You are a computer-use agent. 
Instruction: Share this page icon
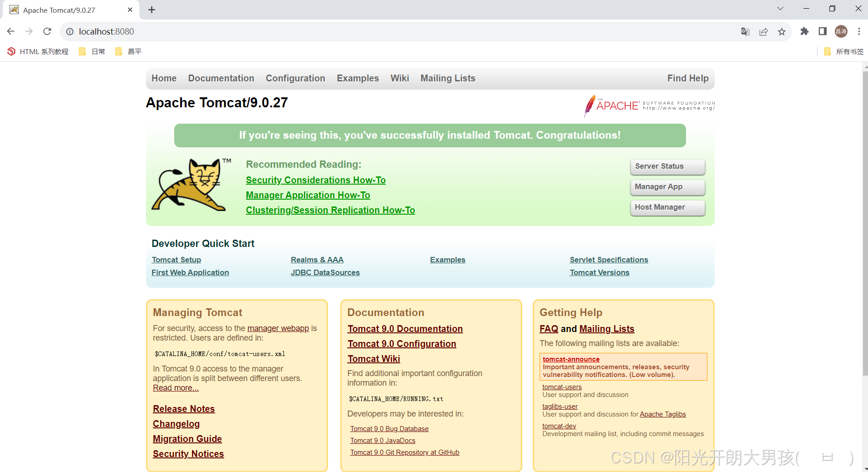(x=763, y=31)
